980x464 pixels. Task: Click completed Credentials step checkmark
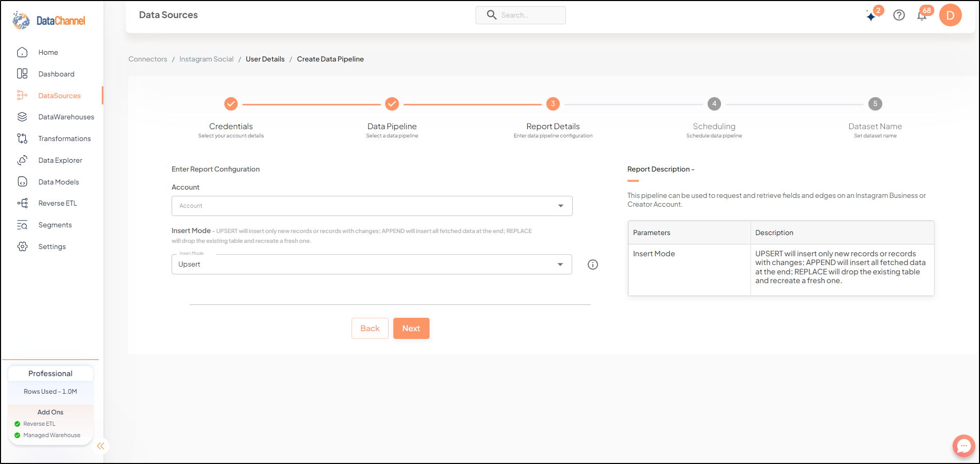231,104
